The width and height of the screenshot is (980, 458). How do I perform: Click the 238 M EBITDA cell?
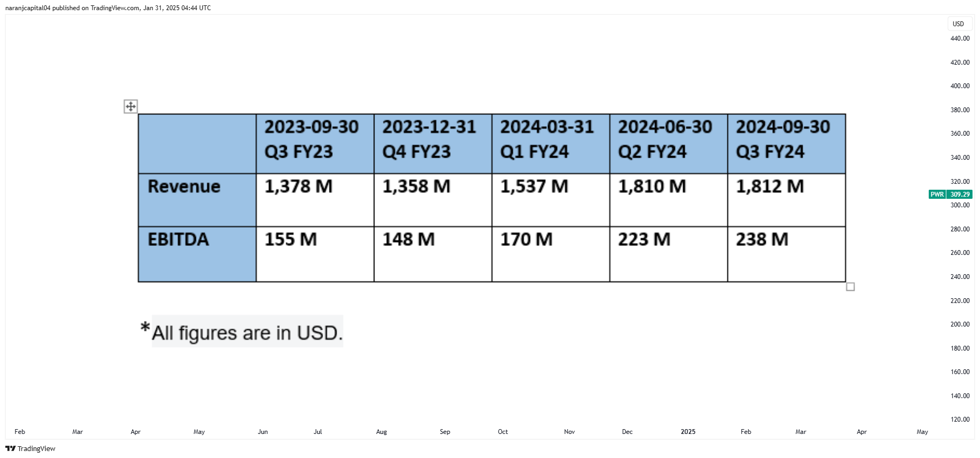[x=787, y=254]
